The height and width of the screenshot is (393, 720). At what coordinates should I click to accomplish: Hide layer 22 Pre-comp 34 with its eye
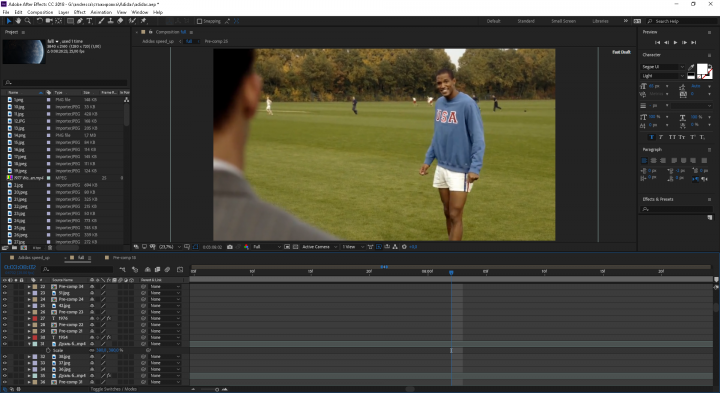point(5,286)
